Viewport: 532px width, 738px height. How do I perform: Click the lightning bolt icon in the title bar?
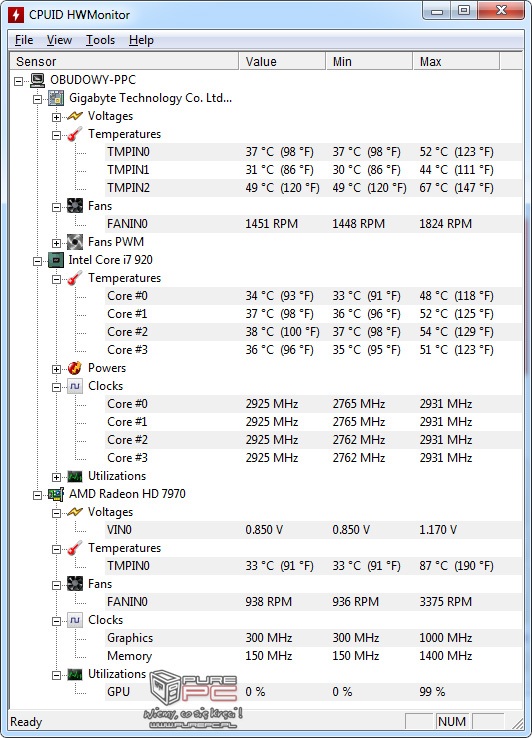coord(16,14)
